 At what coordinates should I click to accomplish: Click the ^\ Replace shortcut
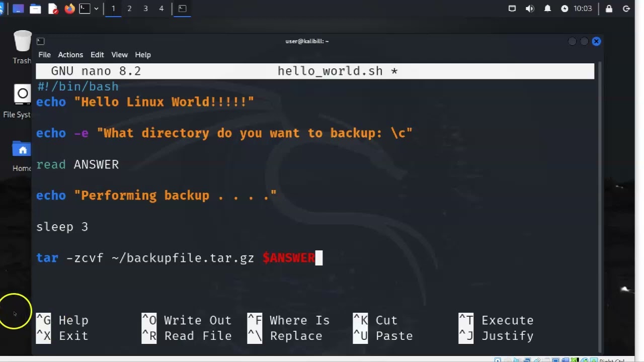point(285,336)
